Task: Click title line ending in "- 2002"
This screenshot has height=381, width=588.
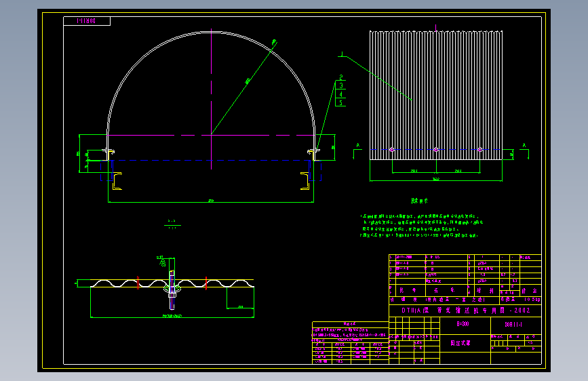Action: (x=466, y=310)
